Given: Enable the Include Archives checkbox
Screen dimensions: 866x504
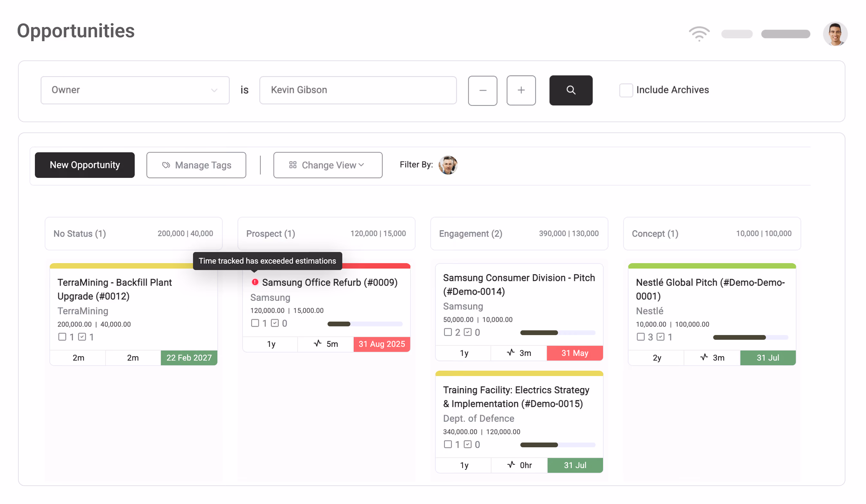Looking at the screenshot, I should 626,90.
